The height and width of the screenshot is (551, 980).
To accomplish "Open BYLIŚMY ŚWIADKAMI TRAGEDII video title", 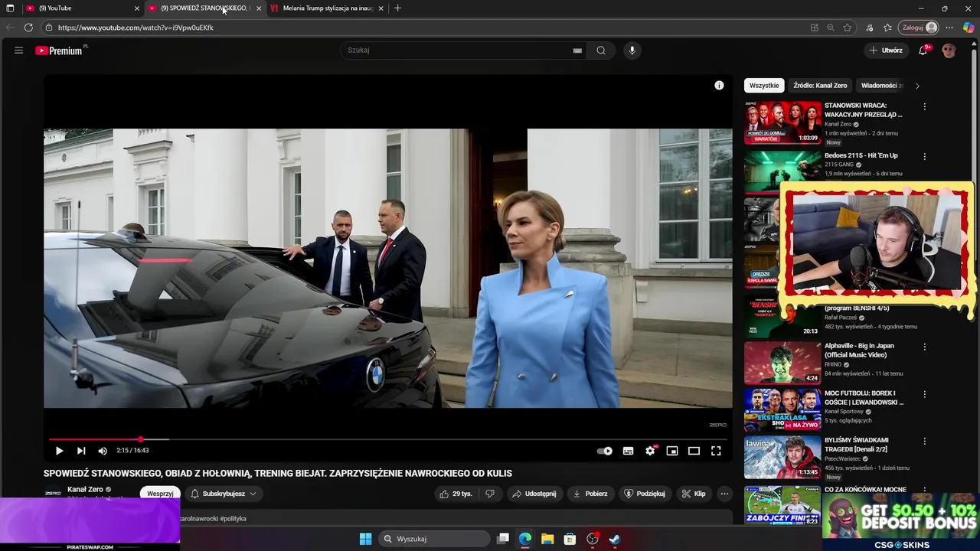I will point(856,445).
